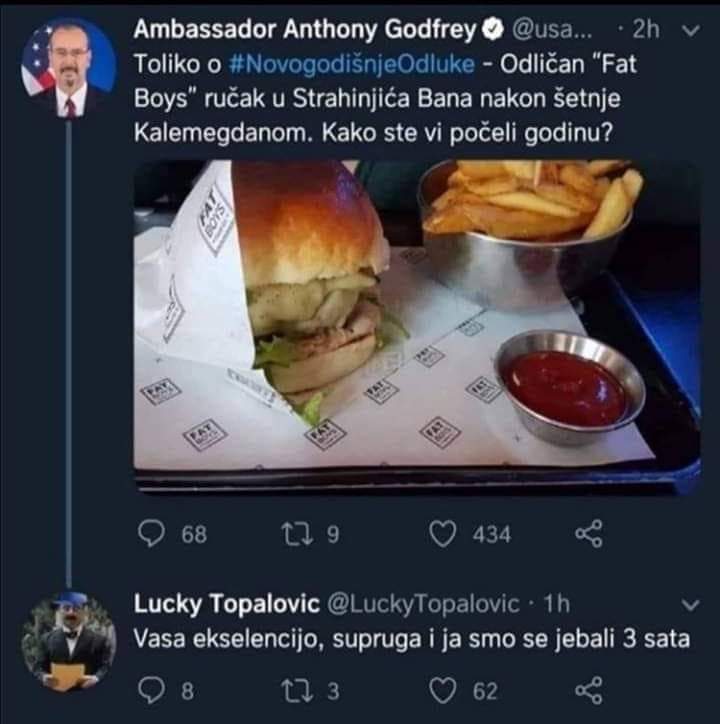Image resolution: width=720 pixels, height=724 pixels.
Task: Retweet the Ambassador's burger tweet
Action: coord(296,534)
